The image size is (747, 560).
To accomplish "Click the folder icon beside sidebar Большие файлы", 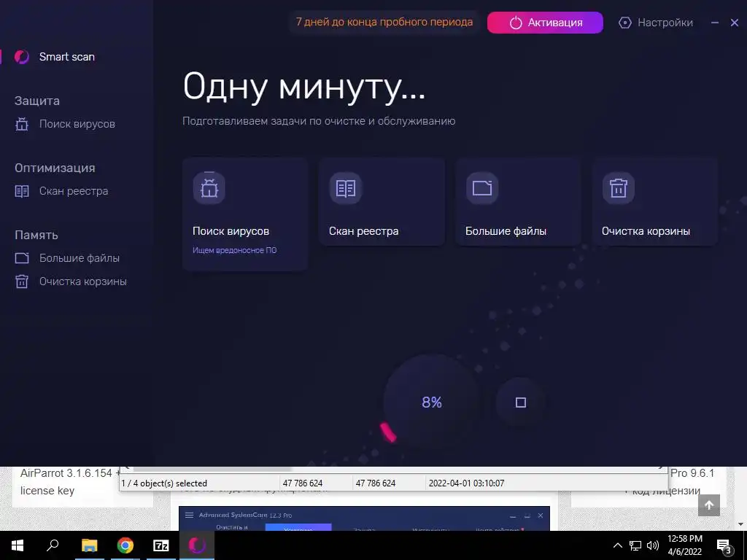I will point(22,258).
